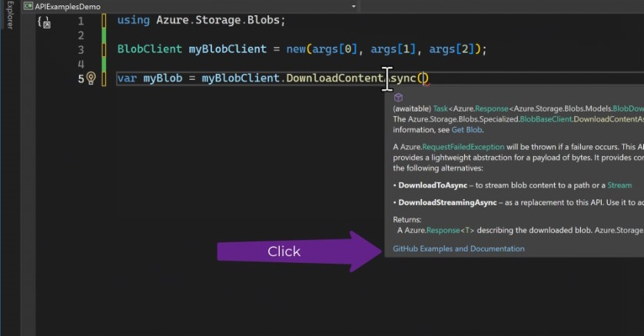The height and width of the screenshot is (336, 644).
Task: Click the 'using' keyword on line 1
Action: click(x=134, y=20)
